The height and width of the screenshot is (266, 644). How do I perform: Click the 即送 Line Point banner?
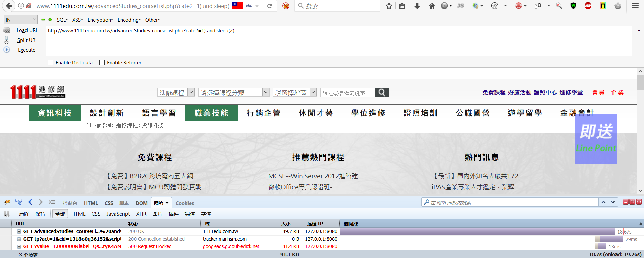[596, 139]
